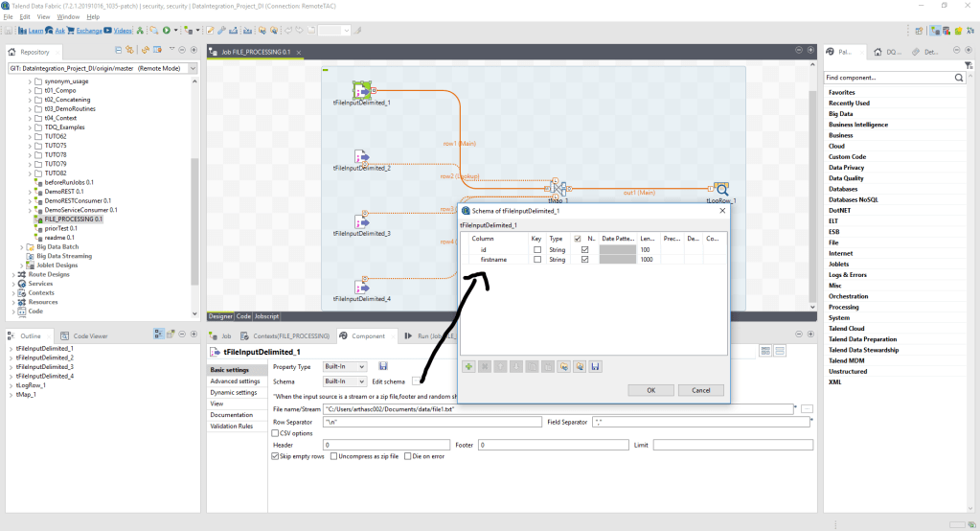
Task: Select the tFileInputDelimited_2 component icon
Action: (361, 156)
